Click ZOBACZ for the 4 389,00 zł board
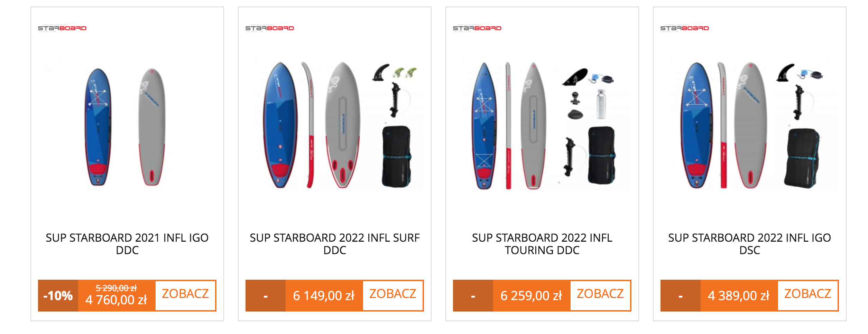This screenshot has height=334, width=868. coord(808,295)
